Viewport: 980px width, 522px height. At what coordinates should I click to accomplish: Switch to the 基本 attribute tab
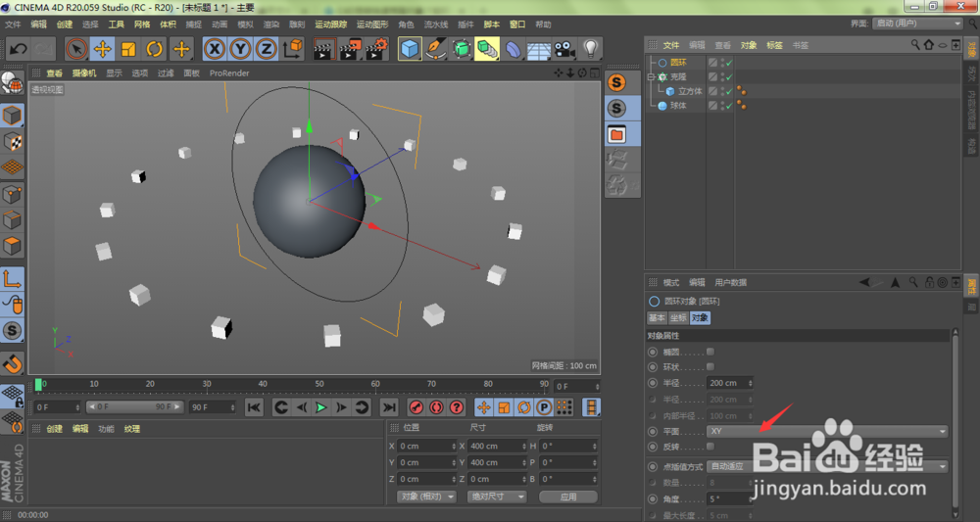click(657, 318)
